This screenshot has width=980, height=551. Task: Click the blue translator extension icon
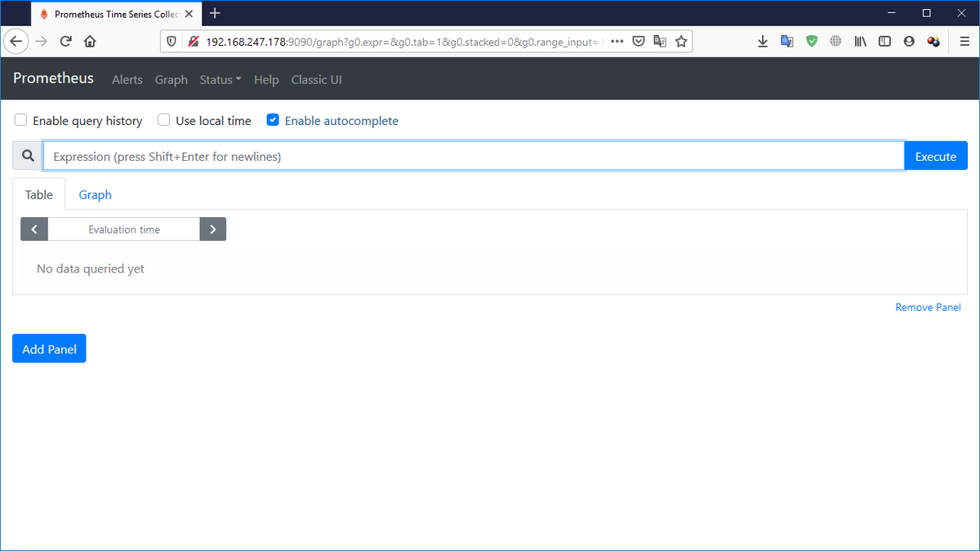pyautogui.click(x=787, y=41)
